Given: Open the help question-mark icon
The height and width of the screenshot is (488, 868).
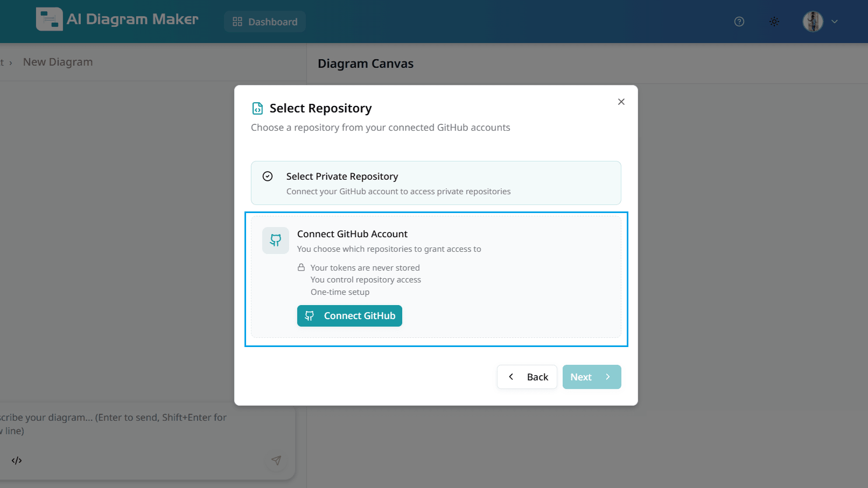Looking at the screenshot, I should (x=739, y=22).
